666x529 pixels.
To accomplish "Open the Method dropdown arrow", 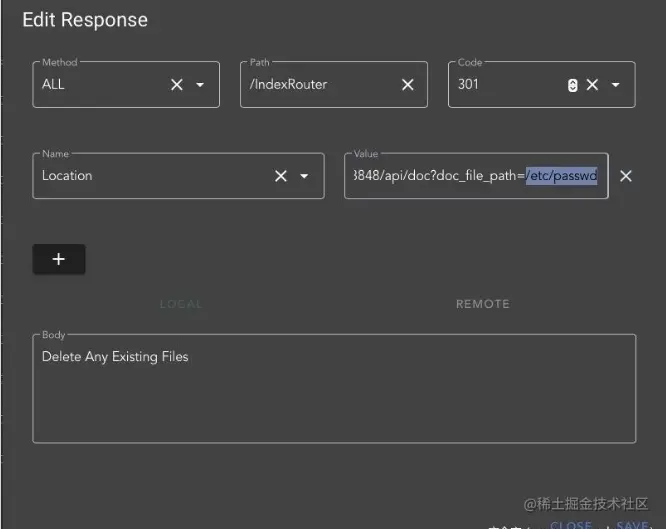I will pos(200,85).
